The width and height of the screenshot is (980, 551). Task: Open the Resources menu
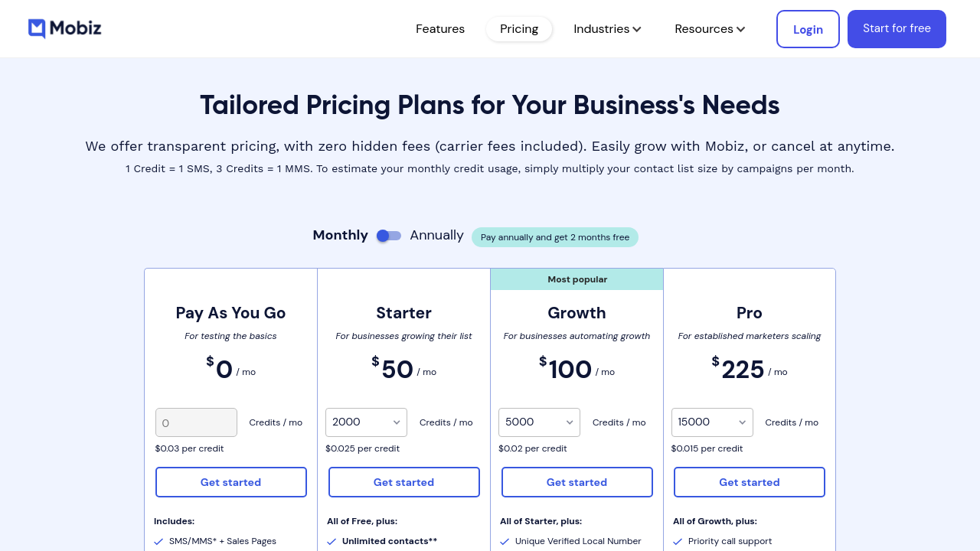tap(709, 29)
